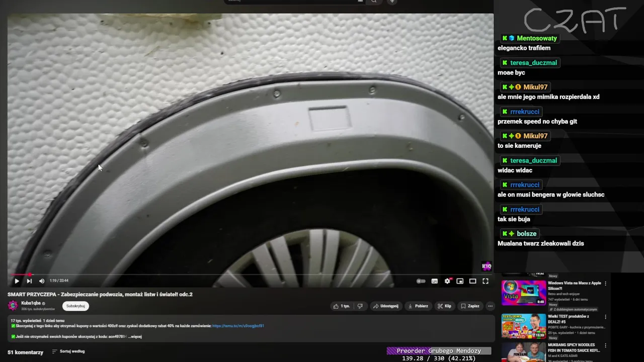
Task: Toggle subtitles on the player
Action: tap(435, 281)
